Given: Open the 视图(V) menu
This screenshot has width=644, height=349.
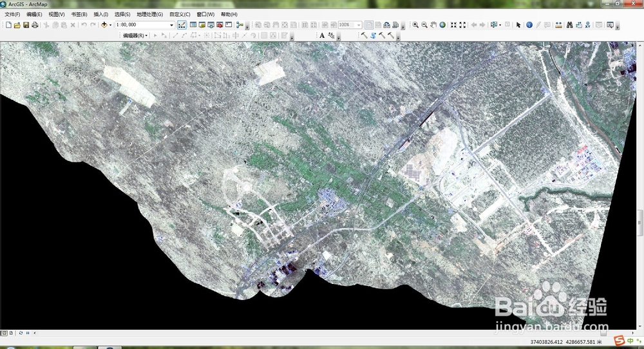Looking at the screenshot, I should point(57,14).
